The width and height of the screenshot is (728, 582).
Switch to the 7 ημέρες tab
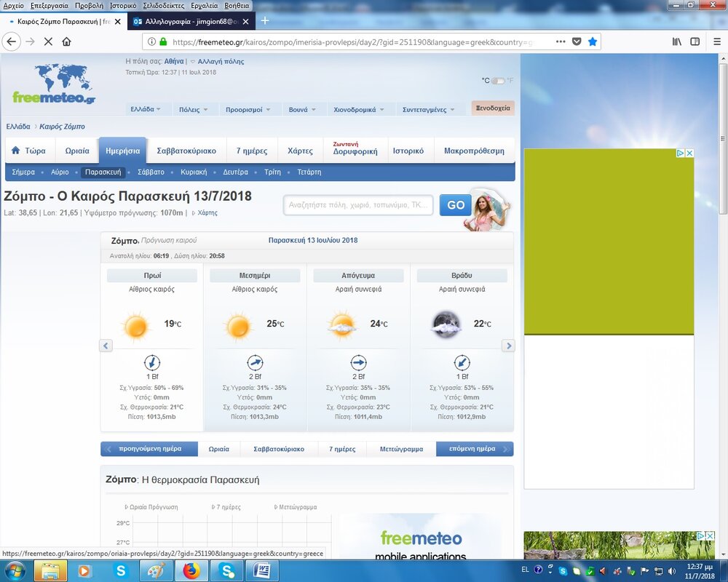(x=252, y=151)
